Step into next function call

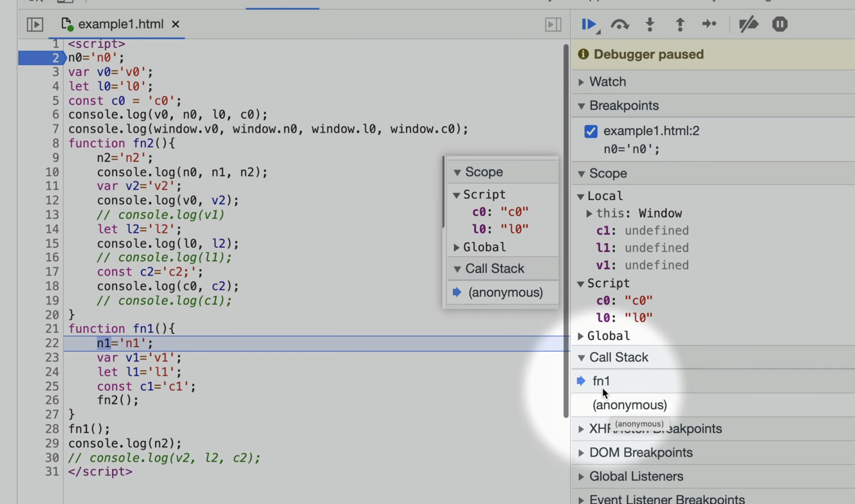point(650,24)
